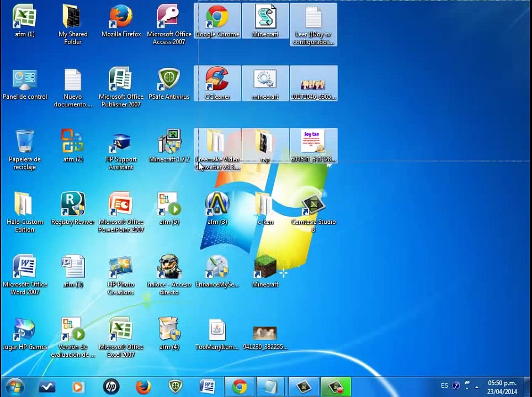Select the Freemake Video Converter folder
Viewport: 532px width, 397px height.
pos(217,149)
